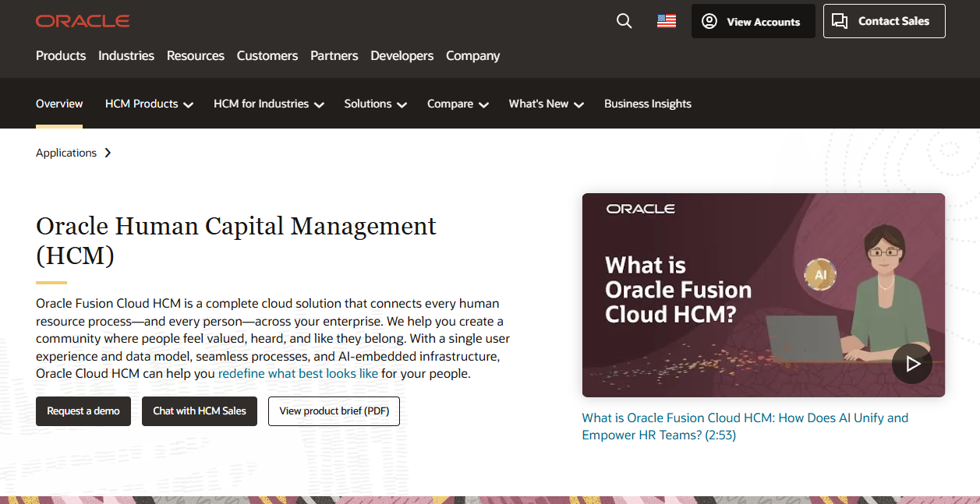Open the Developers menu item

pyautogui.click(x=402, y=55)
